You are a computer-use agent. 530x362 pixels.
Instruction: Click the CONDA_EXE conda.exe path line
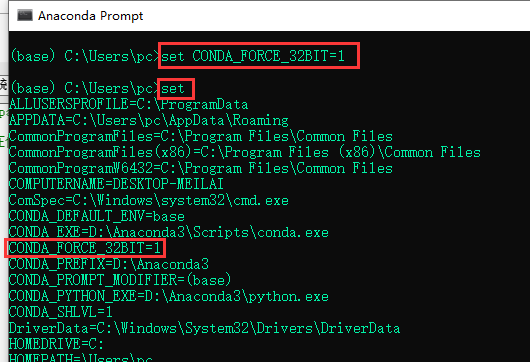click(x=169, y=233)
